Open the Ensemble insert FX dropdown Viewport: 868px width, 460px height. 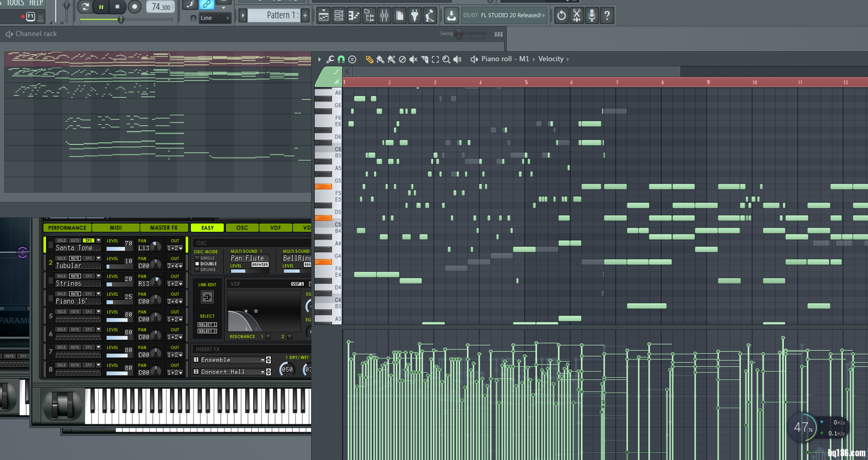point(232,360)
